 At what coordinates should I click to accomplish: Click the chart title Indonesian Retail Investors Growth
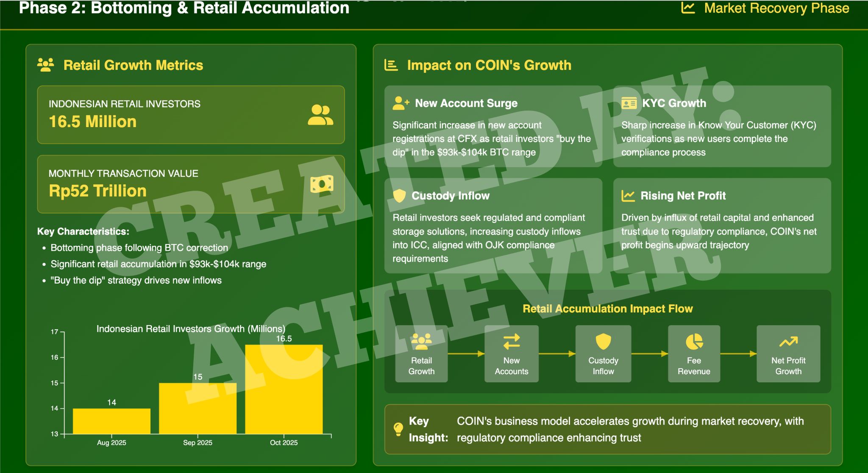point(191,328)
